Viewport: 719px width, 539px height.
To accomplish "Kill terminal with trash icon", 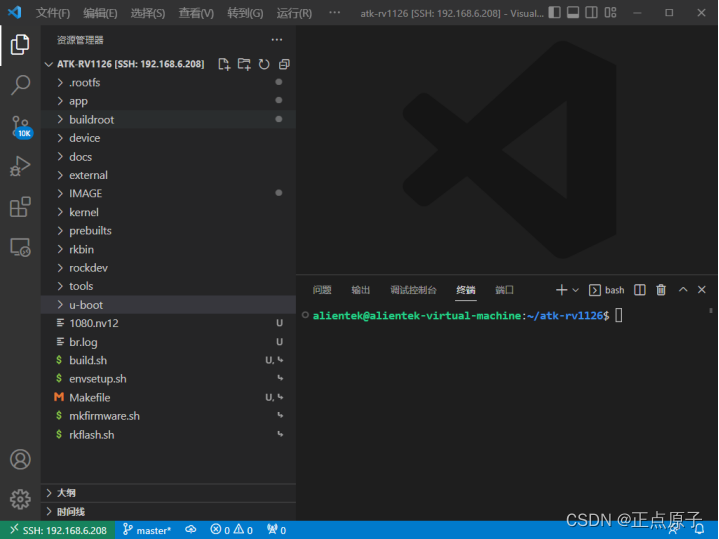I will (x=661, y=290).
